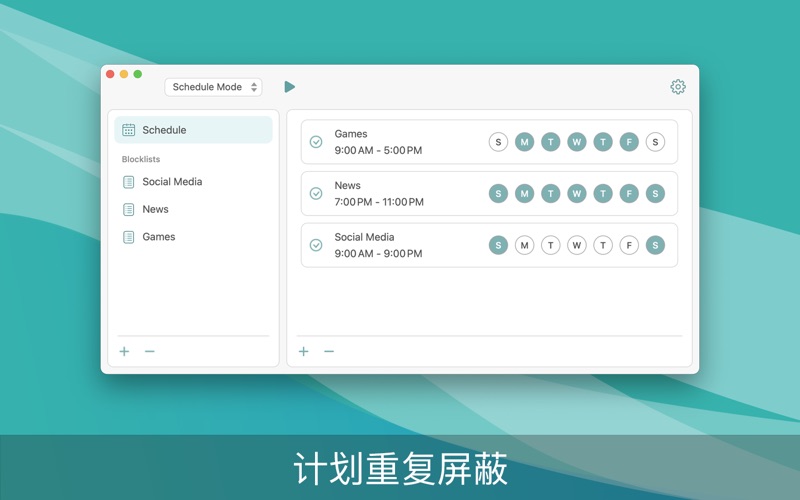Toggle the Games schedule enabled checkmark
Screen dimensions: 800x500
316,142
